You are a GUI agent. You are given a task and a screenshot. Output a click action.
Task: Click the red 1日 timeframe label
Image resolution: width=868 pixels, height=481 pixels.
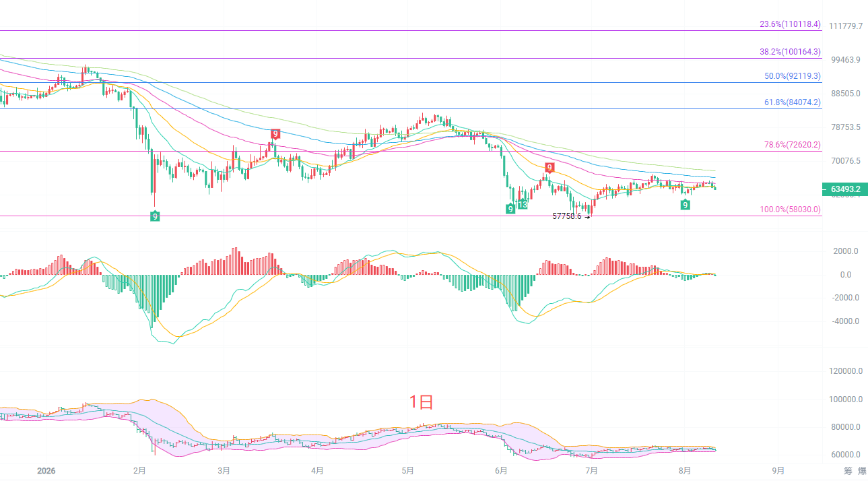pyautogui.click(x=422, y=402)
